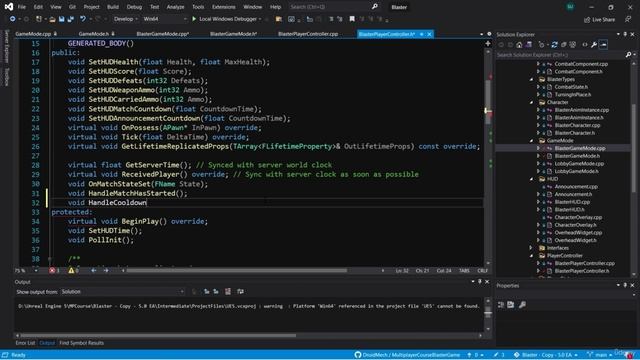Click the previous issue arrow below the editor
The image size is (640, 360).
coord(93,271)
